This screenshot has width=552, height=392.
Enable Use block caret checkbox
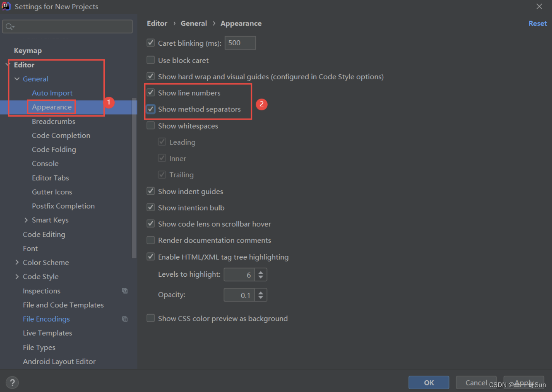click(x=151, y=60)
